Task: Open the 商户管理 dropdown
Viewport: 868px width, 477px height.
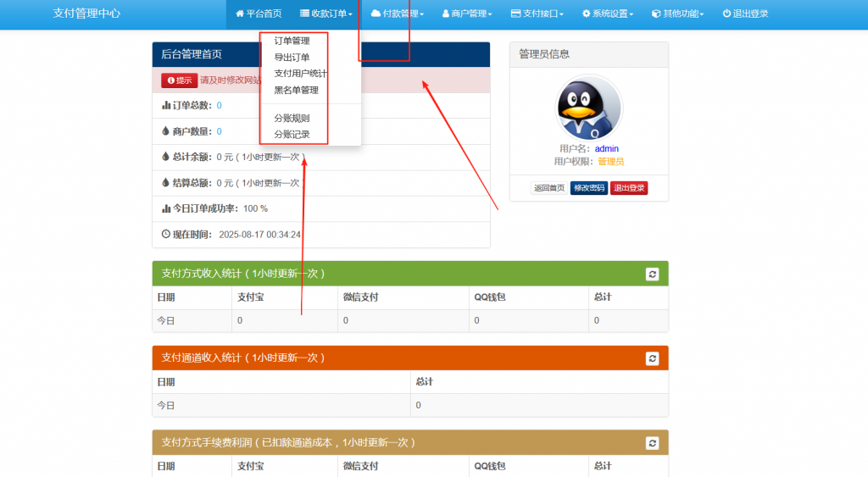Action: pos(466,14)
